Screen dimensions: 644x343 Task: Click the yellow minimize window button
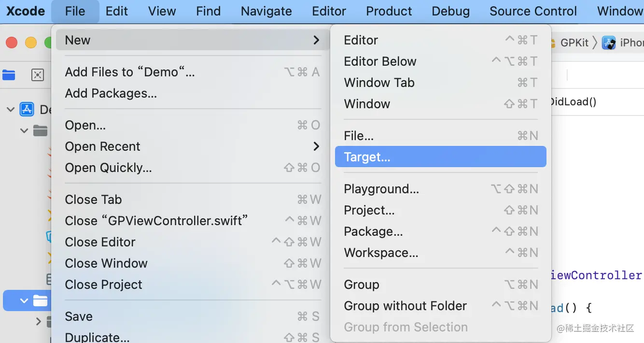(x=31, y=43)
